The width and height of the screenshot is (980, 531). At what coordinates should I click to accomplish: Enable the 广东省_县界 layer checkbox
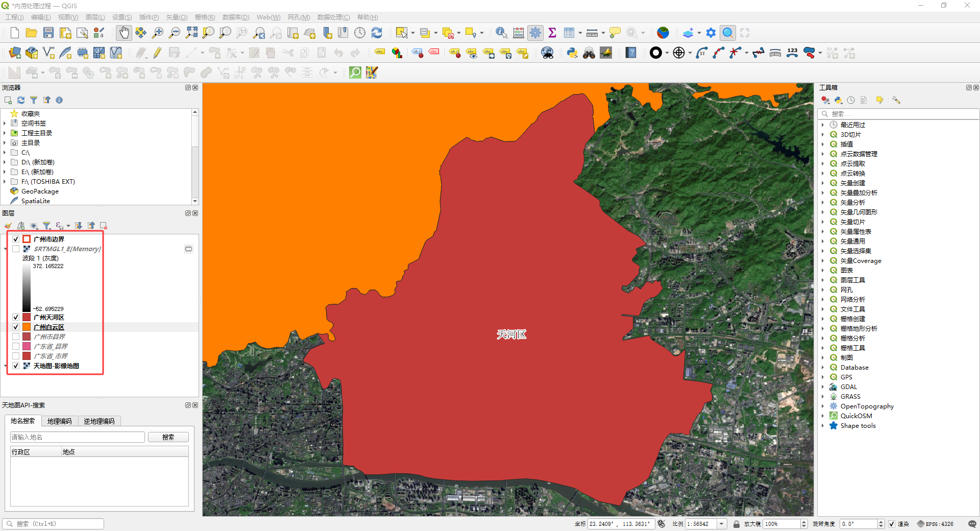16,346
